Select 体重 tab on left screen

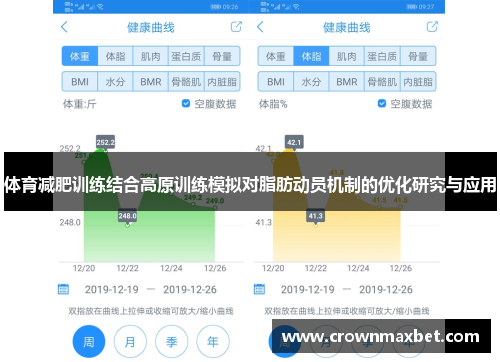pos(80,56)
